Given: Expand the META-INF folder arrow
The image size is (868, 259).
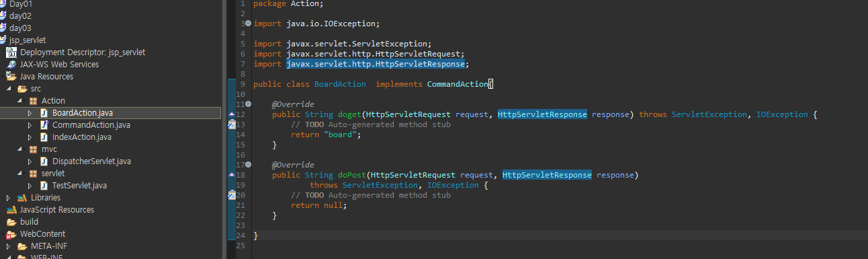Looking at the screenshot, I should click(x=9, y=246).
